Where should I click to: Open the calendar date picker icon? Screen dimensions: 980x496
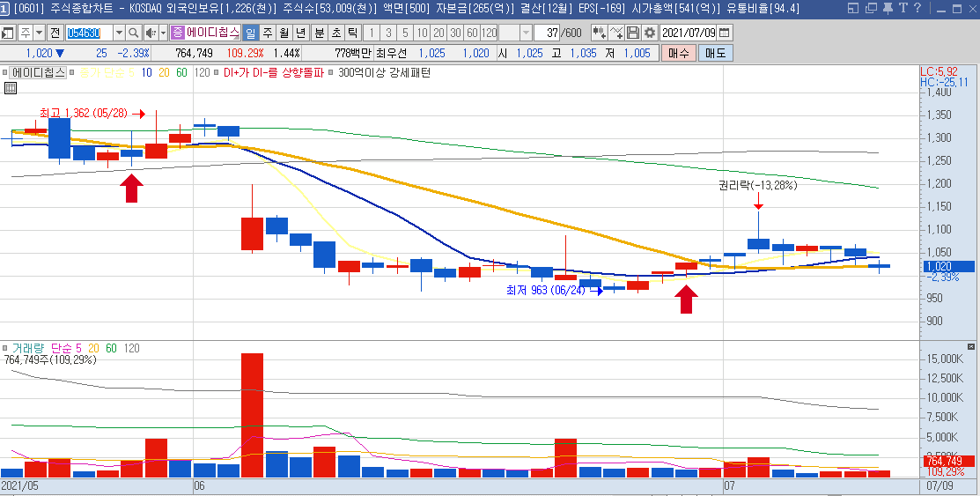pos(725,33)
